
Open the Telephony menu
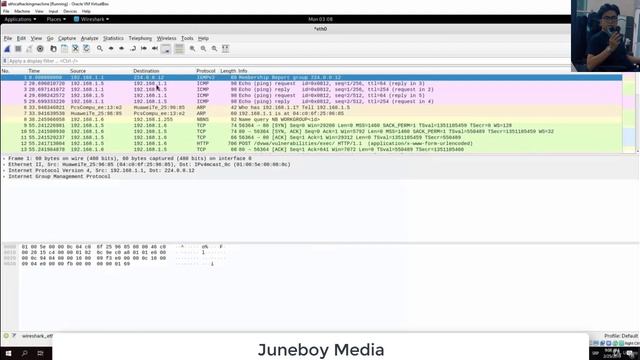pos(140,38)
